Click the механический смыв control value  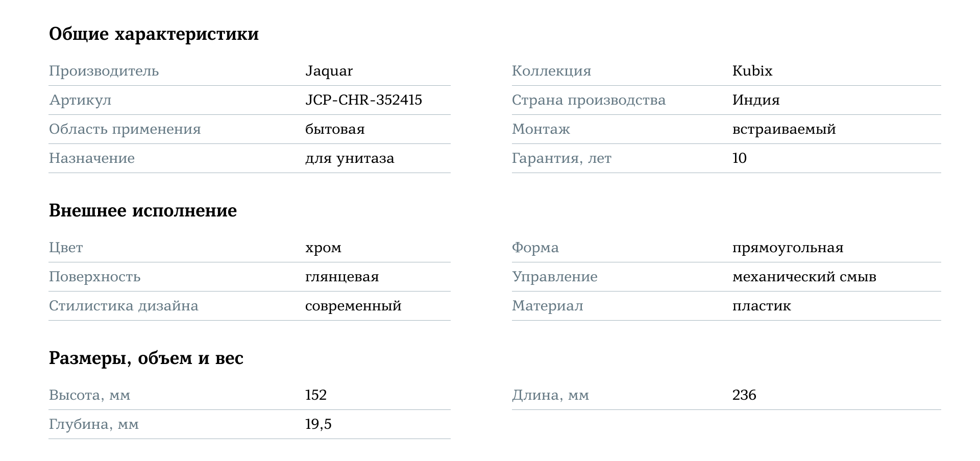coord(804,277)
